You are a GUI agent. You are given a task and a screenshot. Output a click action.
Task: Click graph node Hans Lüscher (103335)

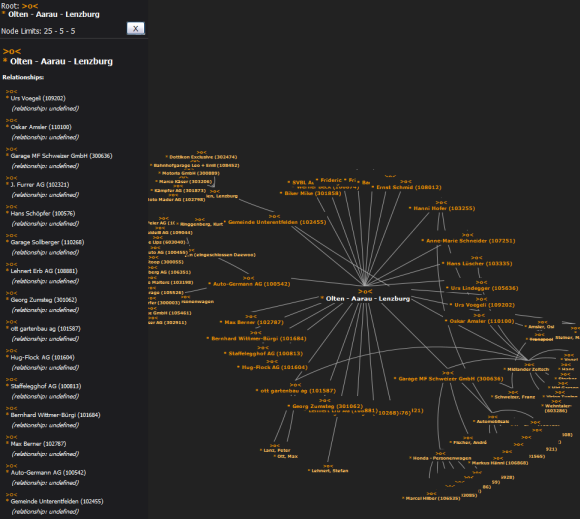pos(479,264)
